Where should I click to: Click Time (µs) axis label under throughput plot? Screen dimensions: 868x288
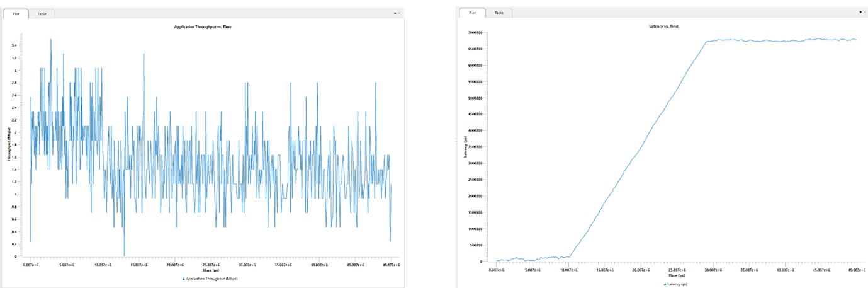click(x=210, y=270)
